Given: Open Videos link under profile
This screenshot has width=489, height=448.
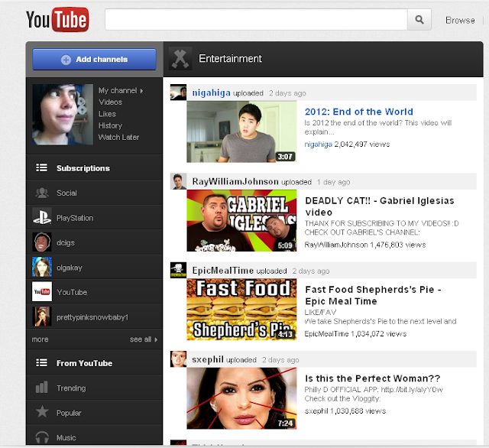Looking at the screenshot, I should click(110, 102).
